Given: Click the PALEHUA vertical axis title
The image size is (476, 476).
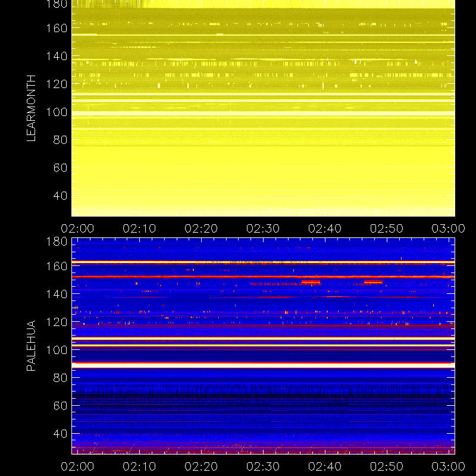Looking at the screenshot, I should (32, 346).
